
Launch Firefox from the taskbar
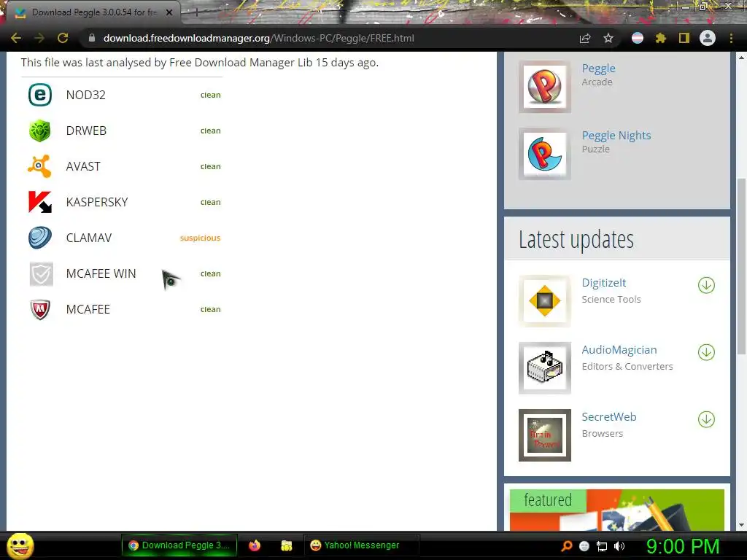pos(255,545)
